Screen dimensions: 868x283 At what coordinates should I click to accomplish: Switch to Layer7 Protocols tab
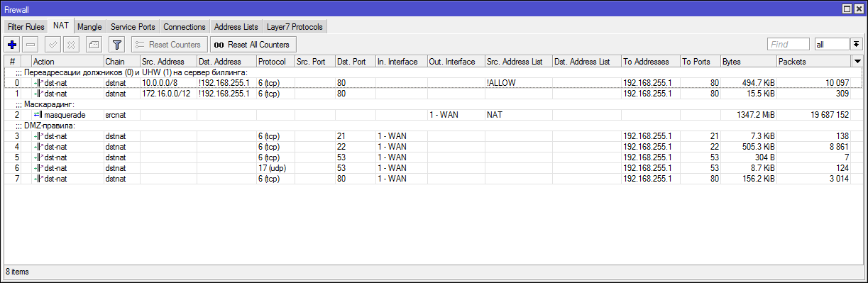coord(295,27)
